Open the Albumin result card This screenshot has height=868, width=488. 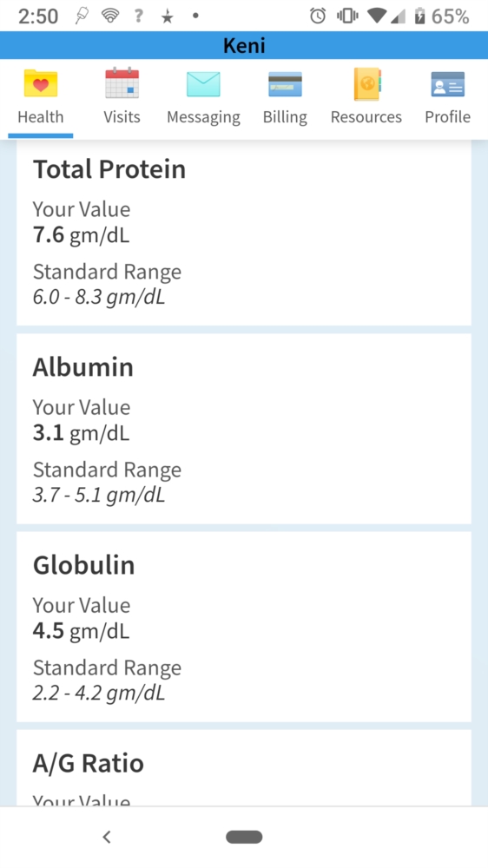click(x=244, y=429)
